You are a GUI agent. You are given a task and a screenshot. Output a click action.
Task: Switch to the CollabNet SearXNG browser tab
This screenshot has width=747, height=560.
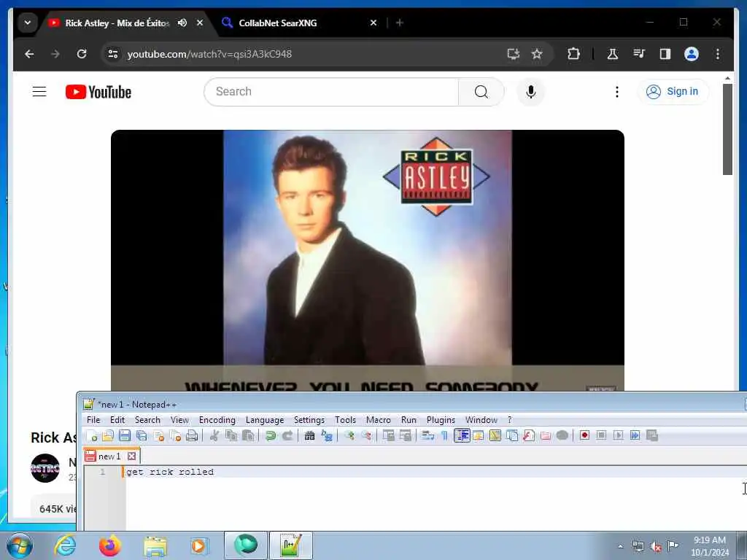click(299, 23)
